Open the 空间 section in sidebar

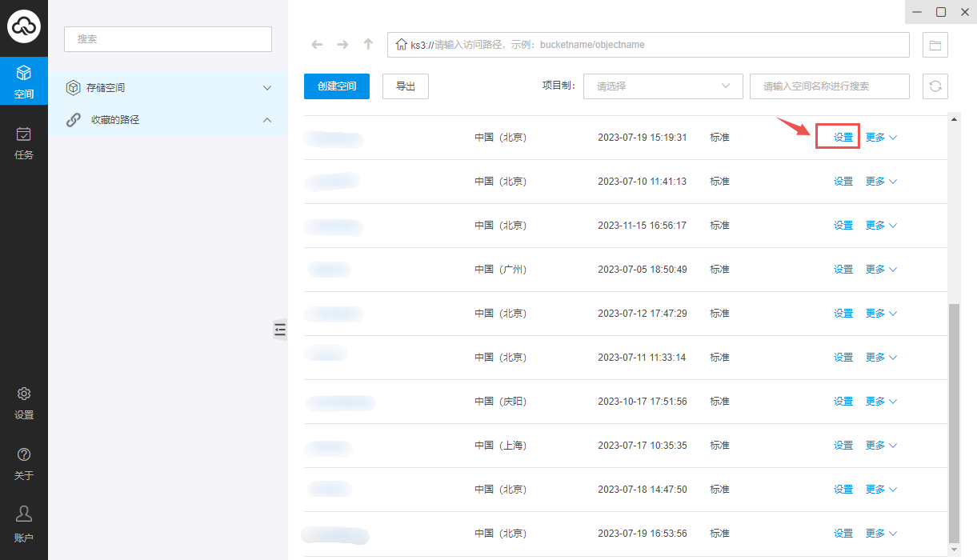24,81
